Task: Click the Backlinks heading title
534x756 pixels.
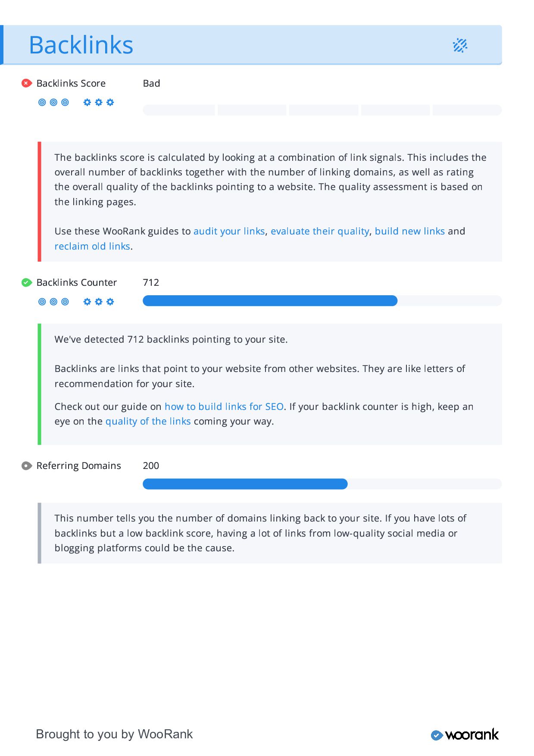Action: [x=81, y=45]
